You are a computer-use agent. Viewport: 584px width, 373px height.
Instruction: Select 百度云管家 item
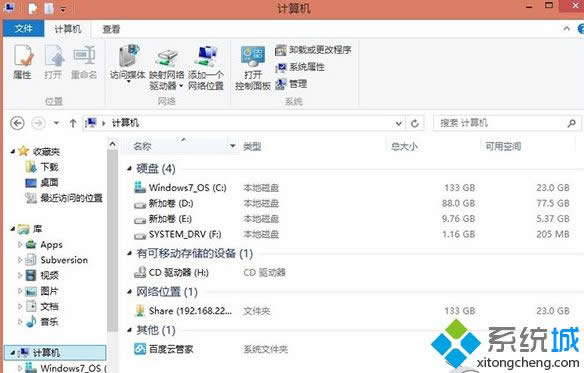(x=164, y=349)
